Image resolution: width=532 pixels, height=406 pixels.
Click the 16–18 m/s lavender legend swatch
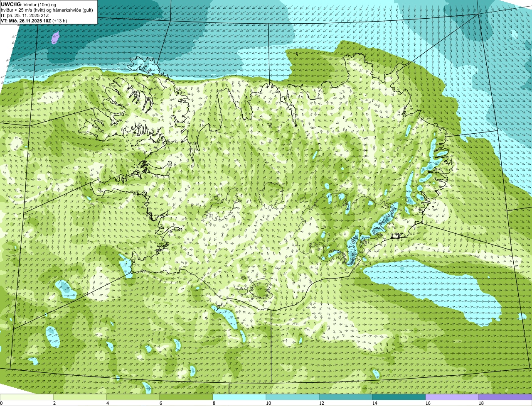coord(452,397)
